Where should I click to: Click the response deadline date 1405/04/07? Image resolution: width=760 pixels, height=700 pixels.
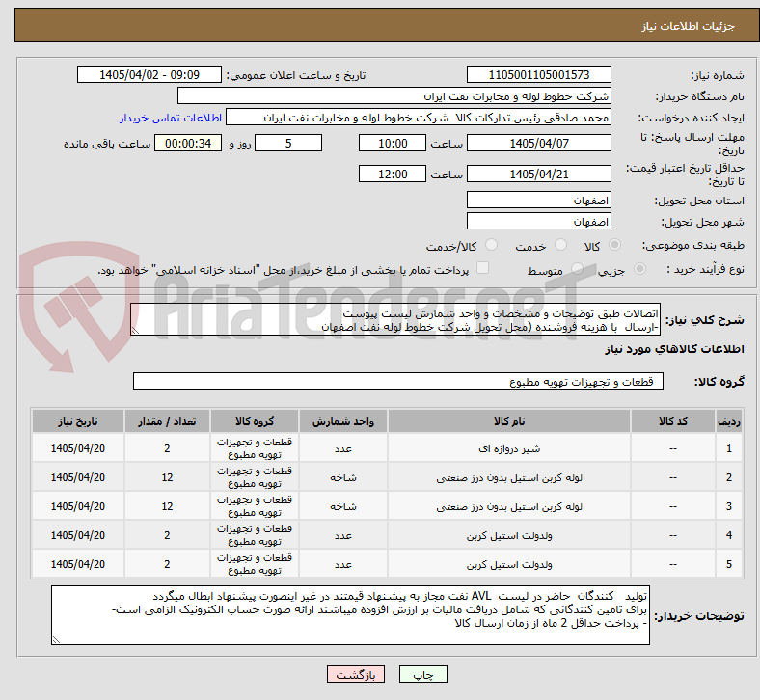tap(538, 144)
